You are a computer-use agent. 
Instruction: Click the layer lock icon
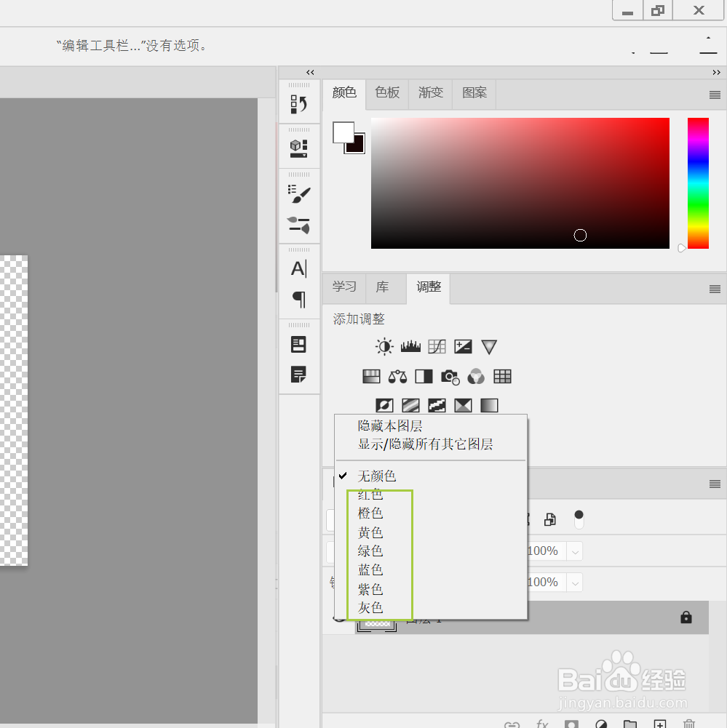(686, 617)
